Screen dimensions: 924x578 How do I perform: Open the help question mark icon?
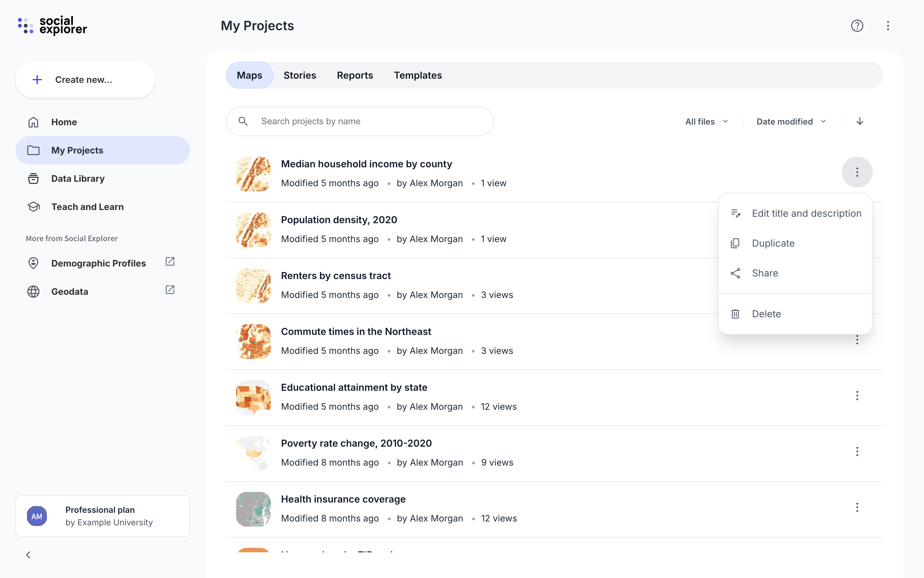click(857, 26)
